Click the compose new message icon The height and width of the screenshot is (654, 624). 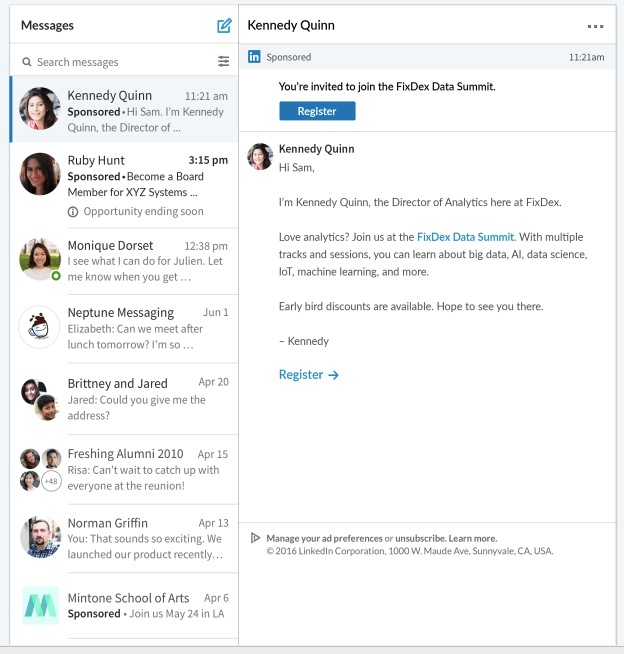point(224,26)
